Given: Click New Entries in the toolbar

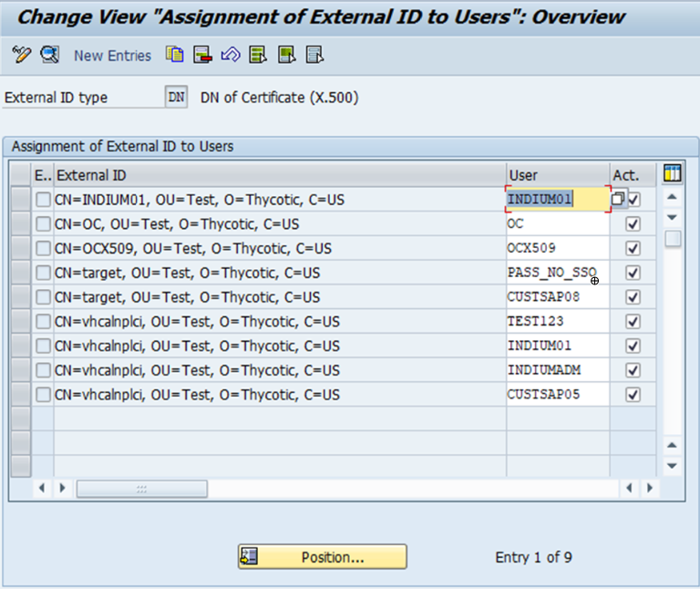Looking at the screenshot, I should point(112,56).
